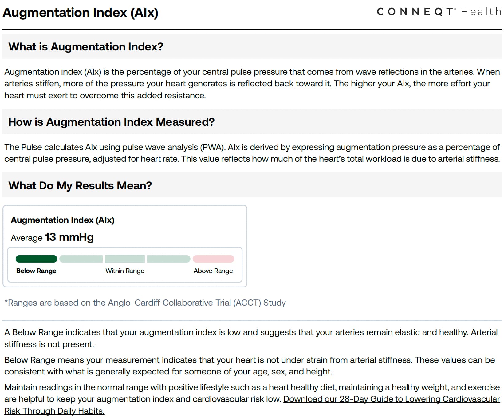
Task: Click the fourth segment of the range bar
Action: pos(168,259)
